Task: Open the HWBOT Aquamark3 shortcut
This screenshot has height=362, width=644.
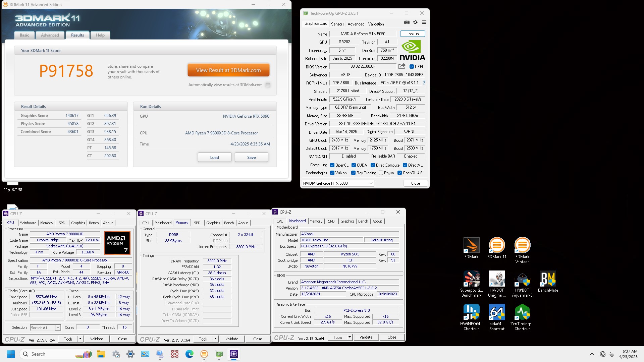Action: pos(522,284)
